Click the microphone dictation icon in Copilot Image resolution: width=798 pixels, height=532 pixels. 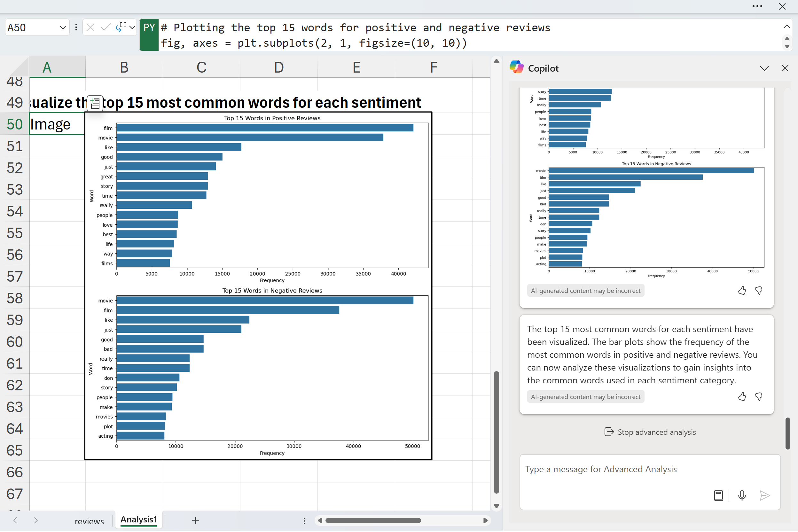tap(742, 496)
